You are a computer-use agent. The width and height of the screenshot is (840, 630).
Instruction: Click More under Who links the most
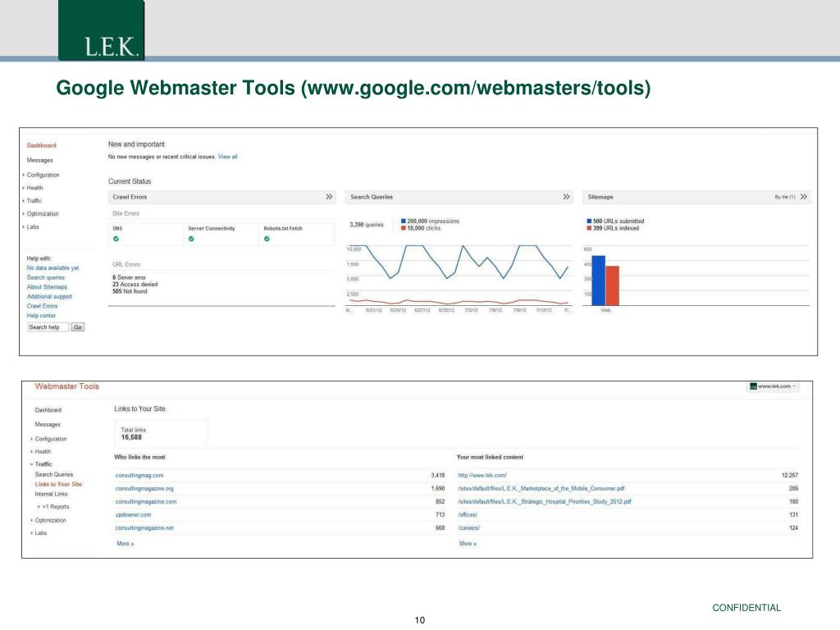click(x=125, y=544)
